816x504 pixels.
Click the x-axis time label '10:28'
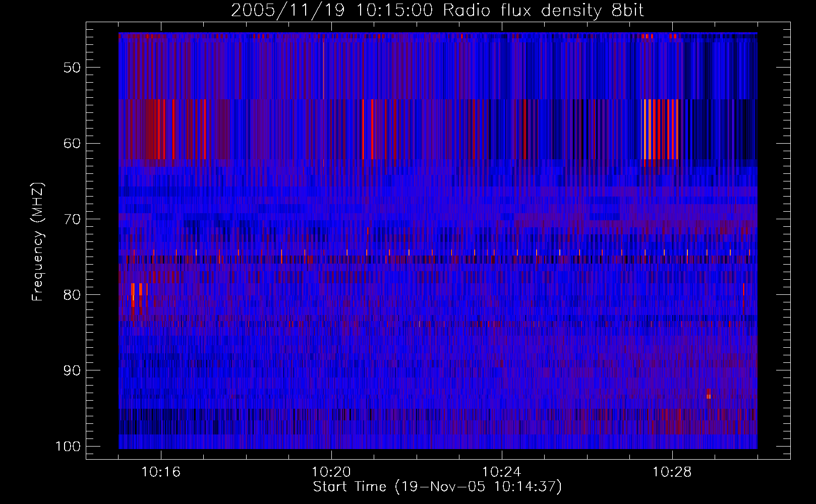click(x=672, y=472)
